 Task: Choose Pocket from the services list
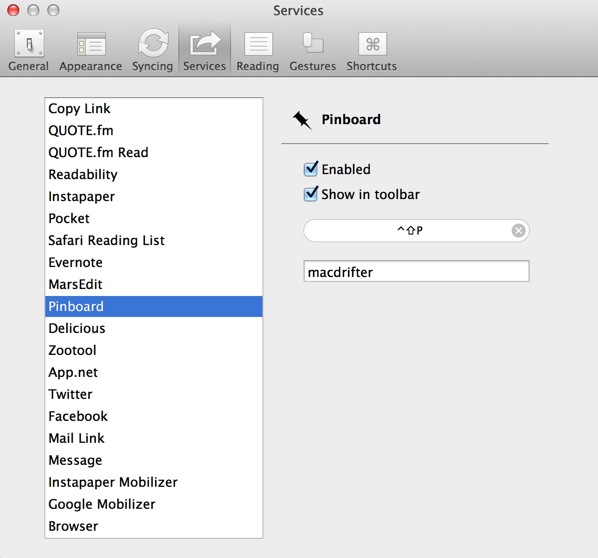click(x=154, y=219)
